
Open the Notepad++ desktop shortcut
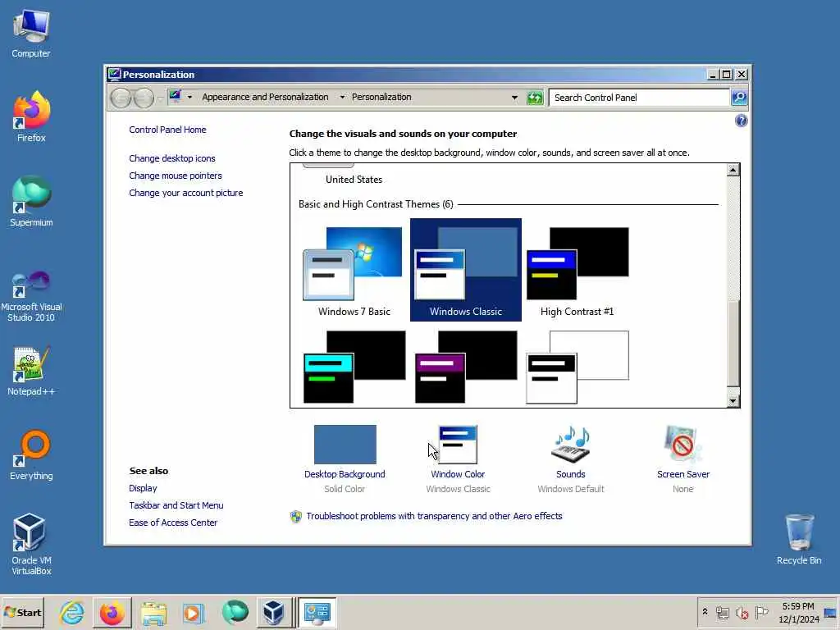point(31,371)
